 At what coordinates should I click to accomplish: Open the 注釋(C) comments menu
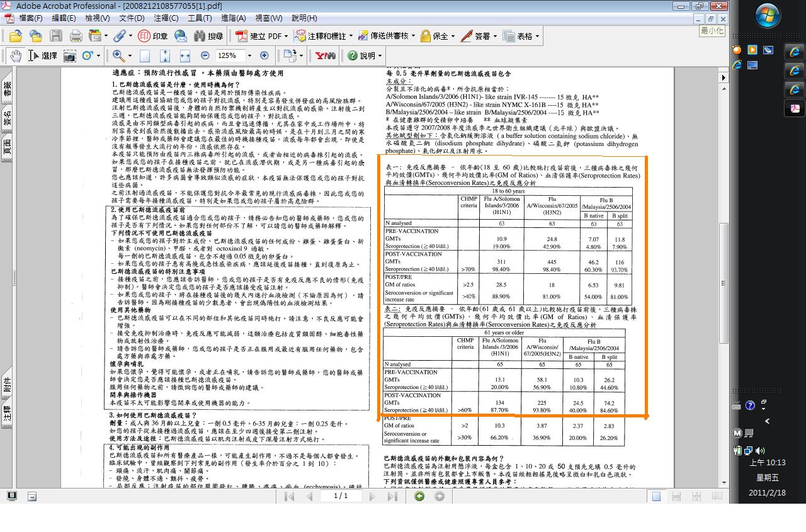(166, 18)
